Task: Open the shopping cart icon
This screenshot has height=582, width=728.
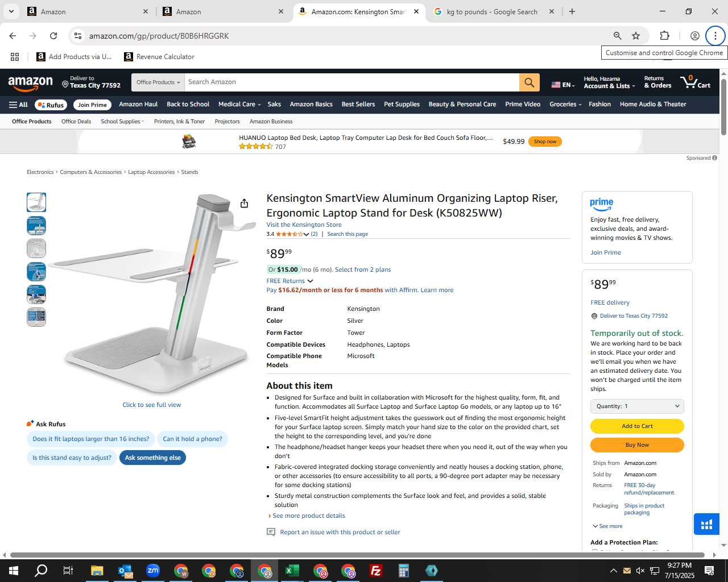Action: tap(695, 82)
